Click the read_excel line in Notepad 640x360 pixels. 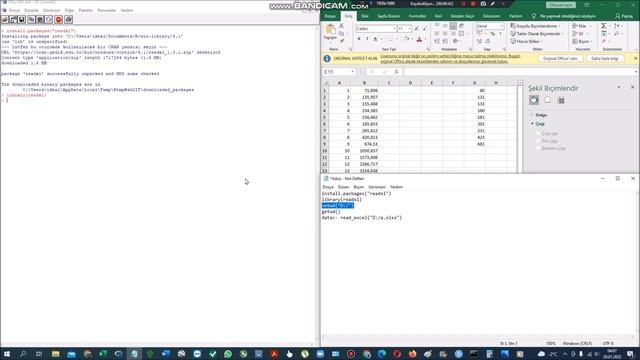pos(362,218)
